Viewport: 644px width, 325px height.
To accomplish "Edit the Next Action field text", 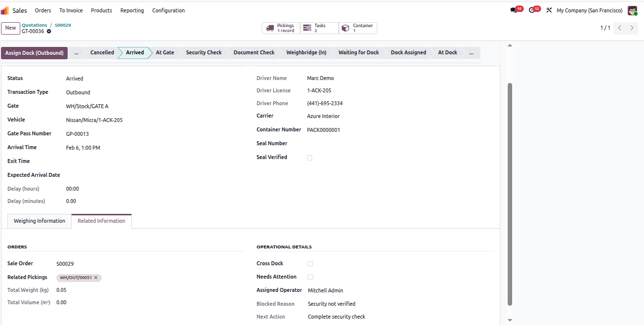I will coord(400,317).
